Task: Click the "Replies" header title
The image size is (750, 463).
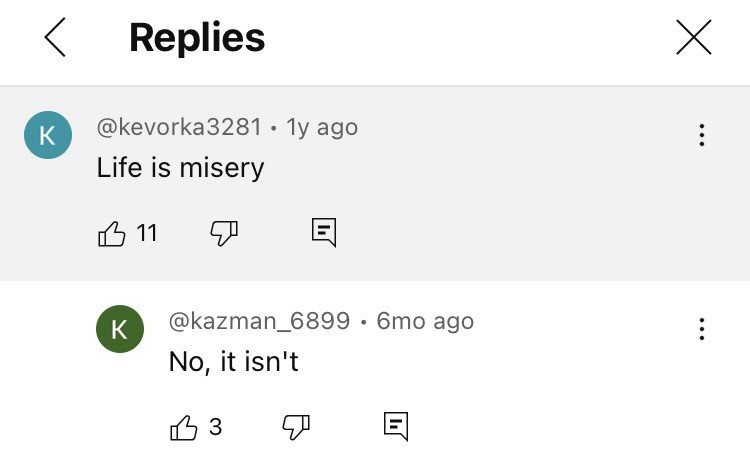Action: tap(197, 38)
